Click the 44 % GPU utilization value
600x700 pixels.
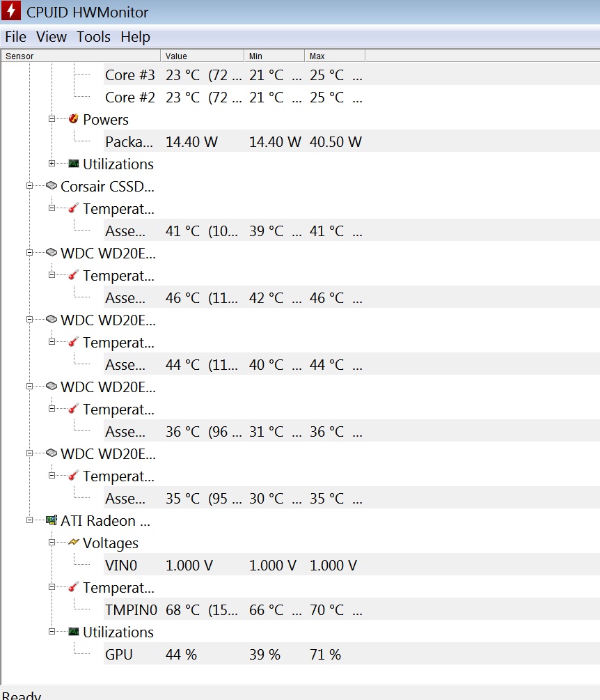[x=181, y=655]
